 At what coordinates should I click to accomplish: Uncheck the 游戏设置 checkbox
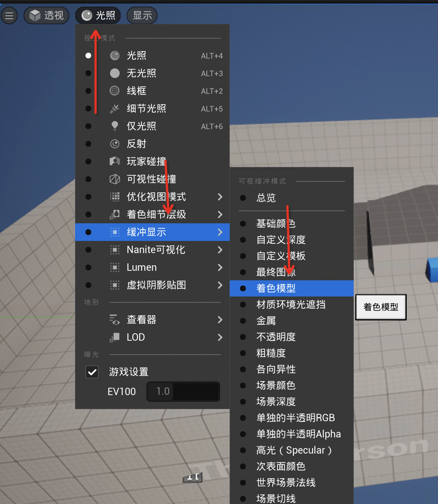click(x=92, y=372)
